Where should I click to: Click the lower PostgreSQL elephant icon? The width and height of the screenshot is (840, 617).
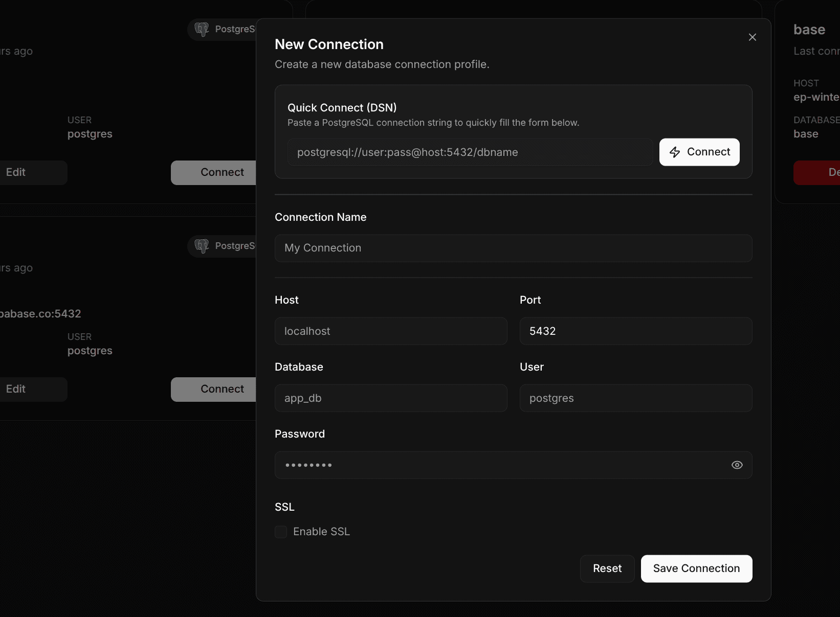(202, 246)
